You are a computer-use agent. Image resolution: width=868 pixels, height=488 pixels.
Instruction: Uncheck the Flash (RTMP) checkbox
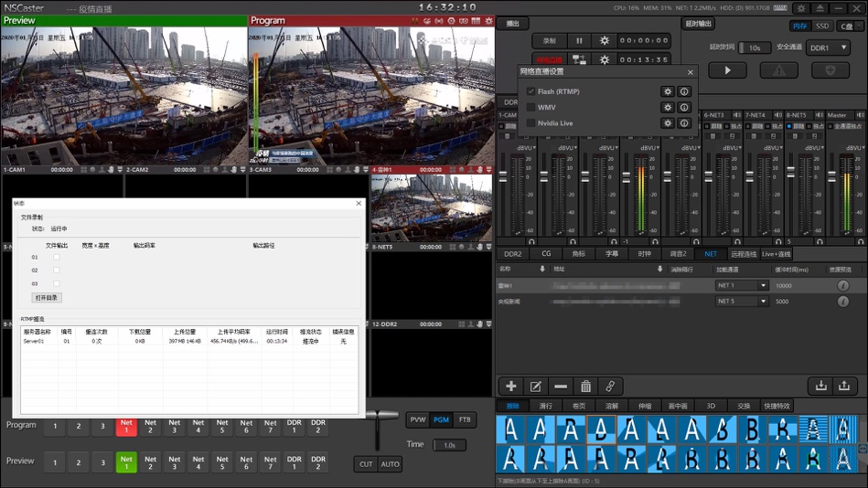tap(530, 91)
